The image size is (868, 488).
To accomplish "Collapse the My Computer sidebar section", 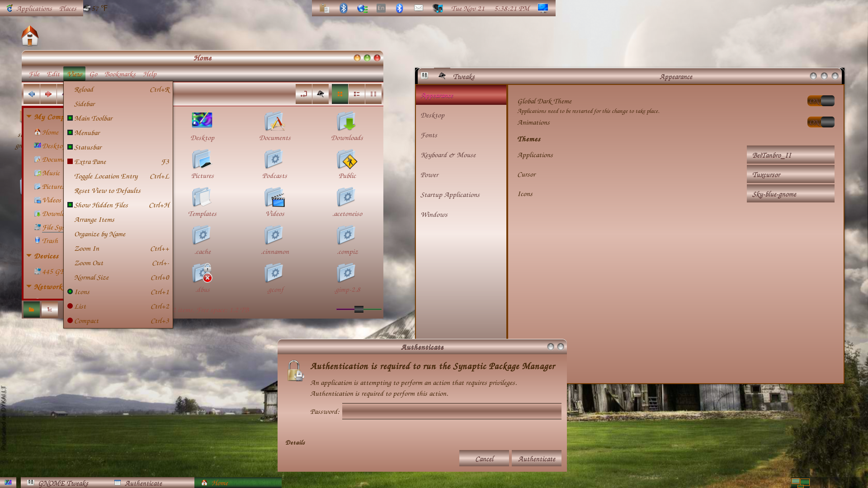I will (29, 117).
